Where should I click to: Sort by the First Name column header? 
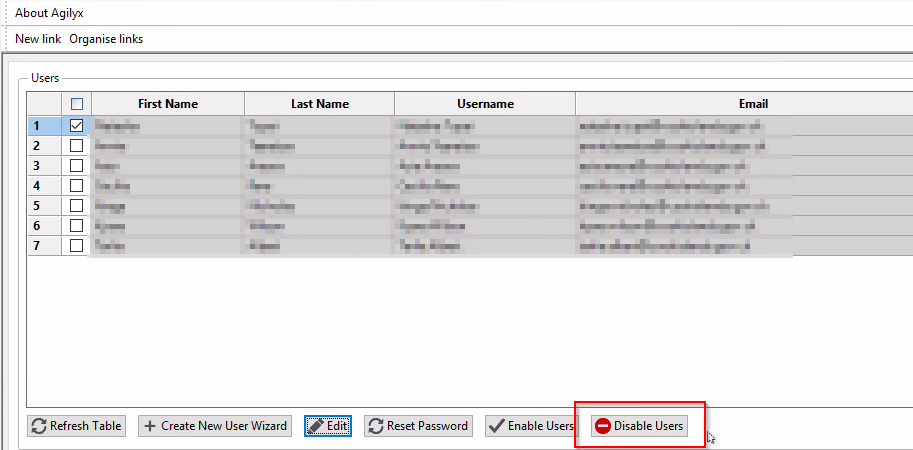(167, 104)
